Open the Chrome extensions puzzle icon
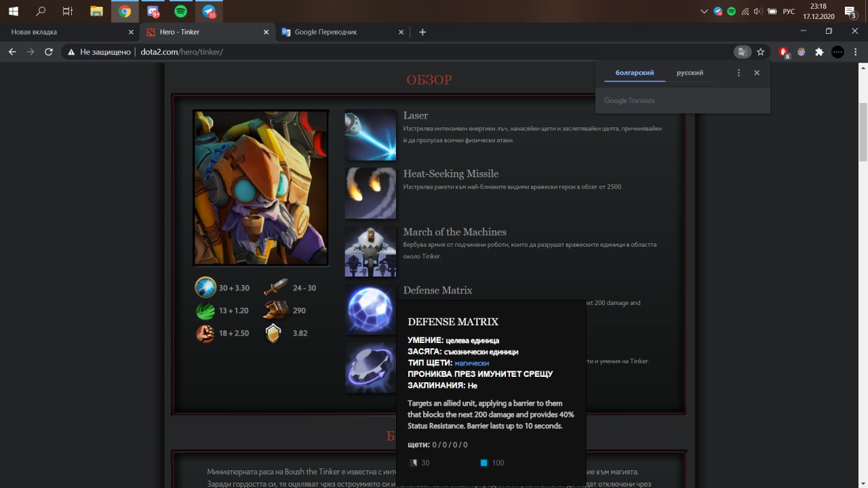868x488 pixels. 819,52
